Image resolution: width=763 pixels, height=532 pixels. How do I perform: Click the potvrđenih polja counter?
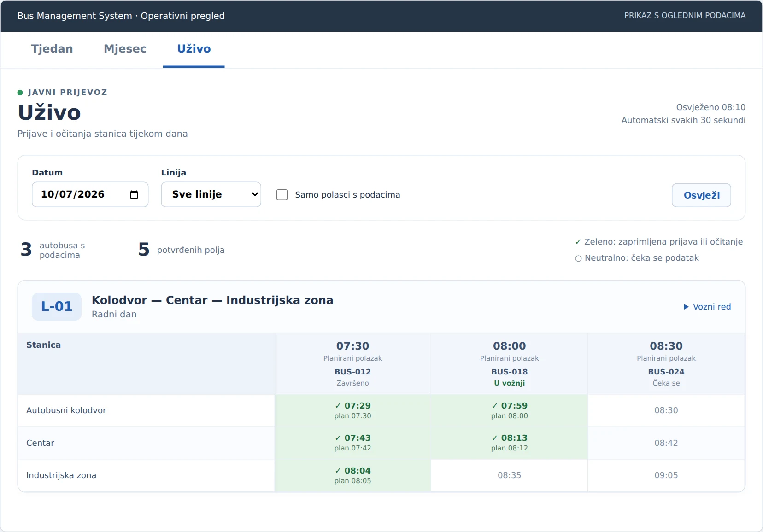tap(182, 250)
